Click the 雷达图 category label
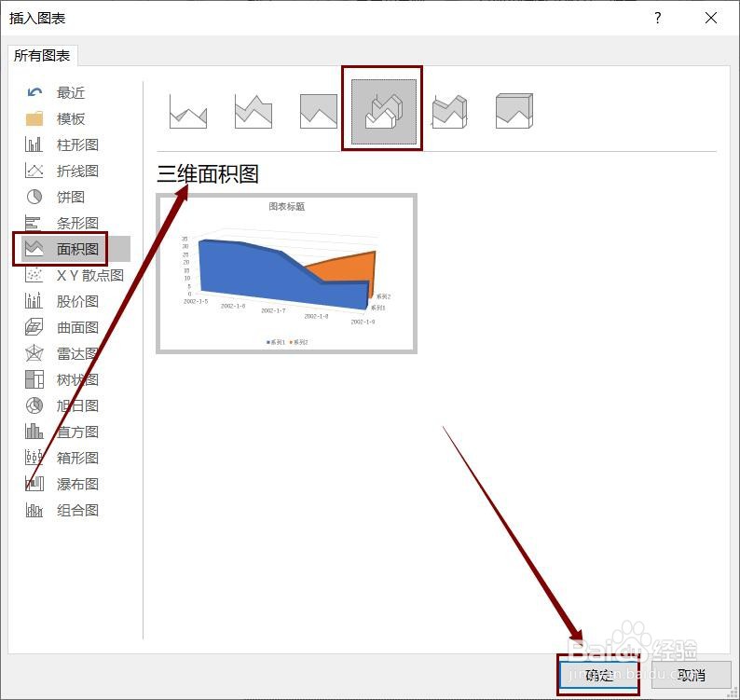740x700 pixels. point(77,353)
